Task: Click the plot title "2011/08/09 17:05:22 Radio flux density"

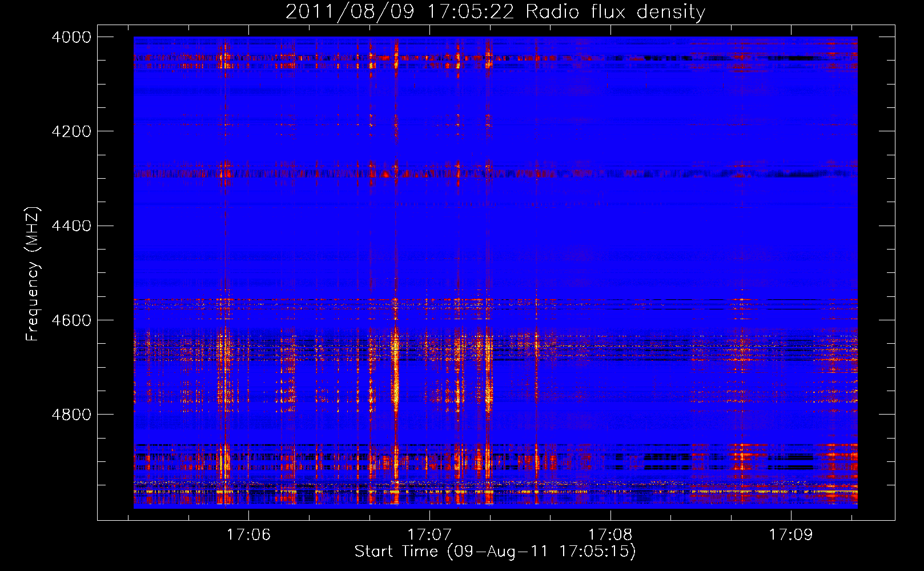Action: click(x=495, y=11)
